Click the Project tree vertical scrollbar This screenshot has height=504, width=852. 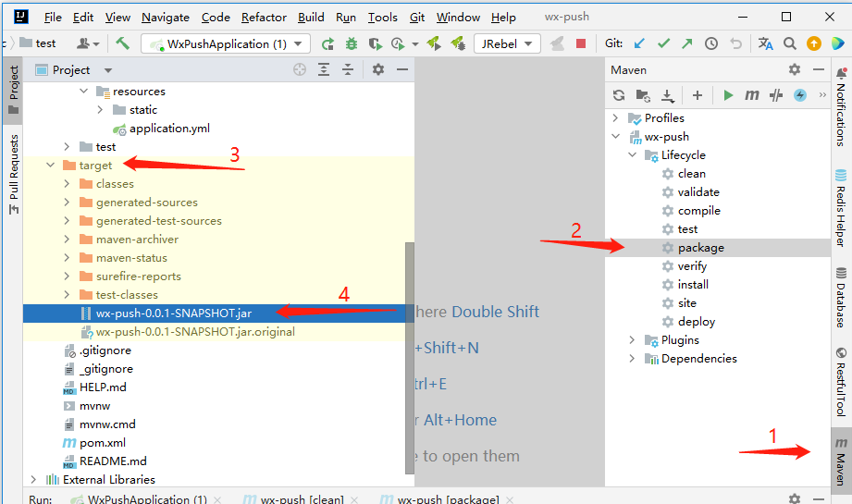(410, 359)
